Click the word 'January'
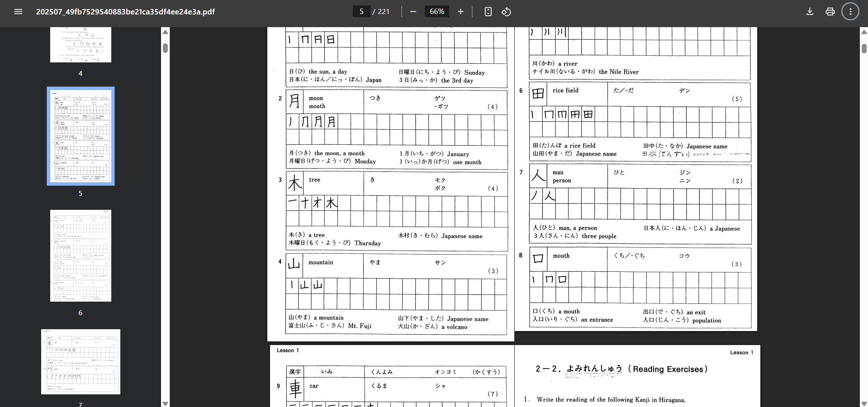This screenshot has height=407, width=868. (x=458, y=154)
